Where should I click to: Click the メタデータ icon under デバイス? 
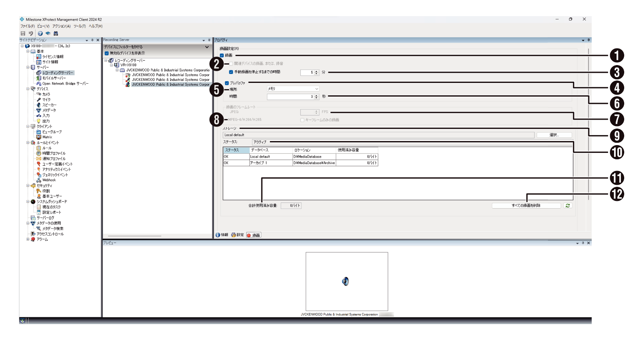[x=39, y=110]
